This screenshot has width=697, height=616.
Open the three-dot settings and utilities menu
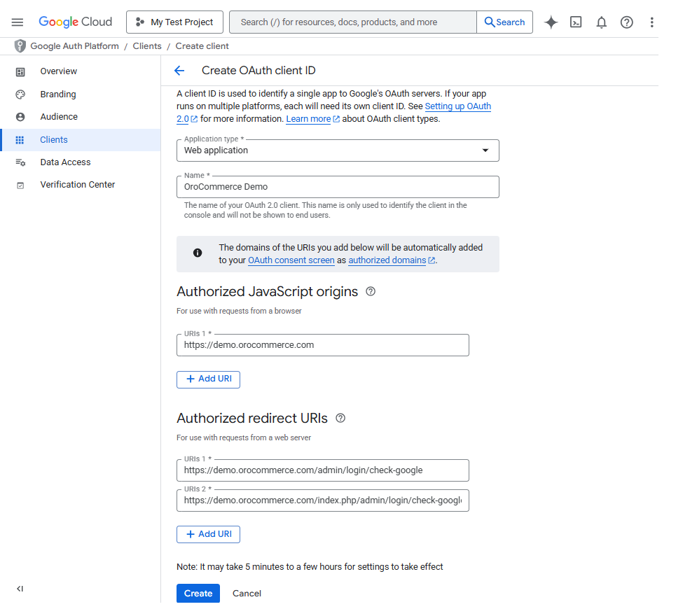651,22
